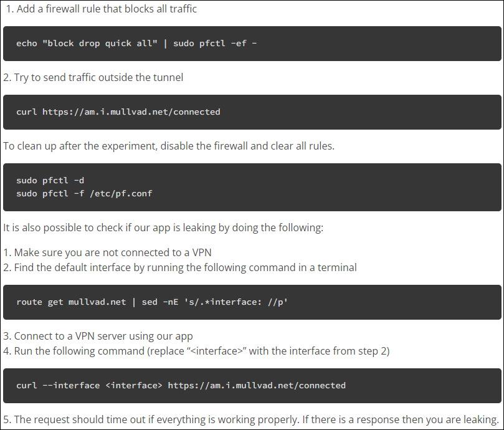Screen dimensions: 504x430
Task: Click 'It is also possible to check' sentence
Action: pyautogui.click(x=163, y=227)
